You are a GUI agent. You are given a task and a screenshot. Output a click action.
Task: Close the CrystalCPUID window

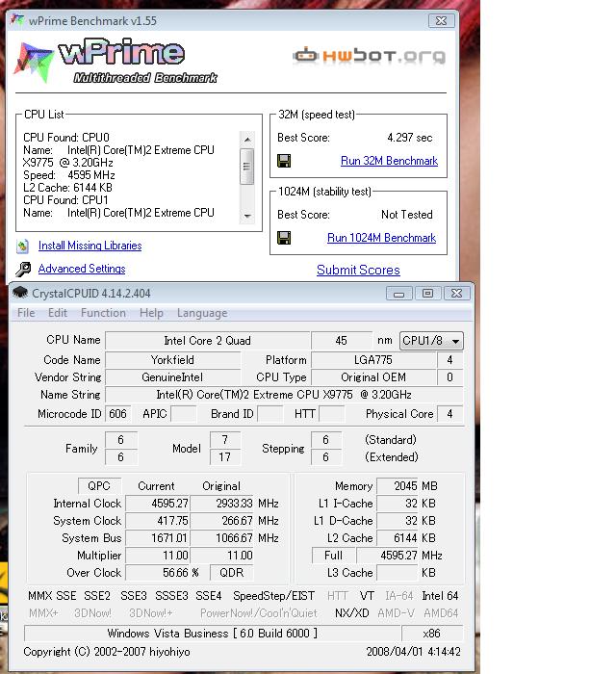pos(456,294)
